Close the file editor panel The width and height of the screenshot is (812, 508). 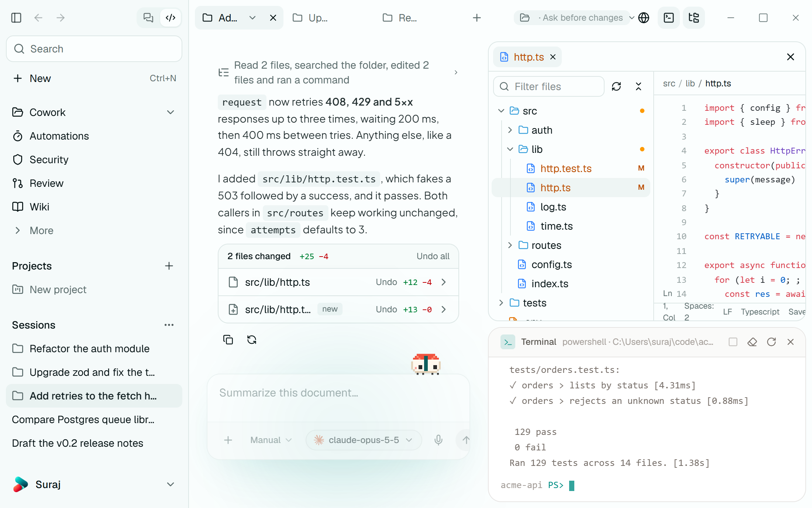click(791, 57)
